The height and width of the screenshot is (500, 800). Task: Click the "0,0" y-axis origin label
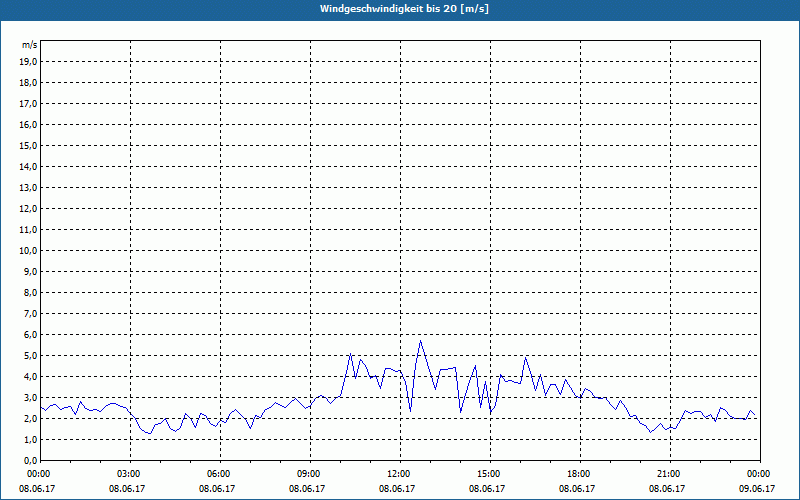coord(31,460)
